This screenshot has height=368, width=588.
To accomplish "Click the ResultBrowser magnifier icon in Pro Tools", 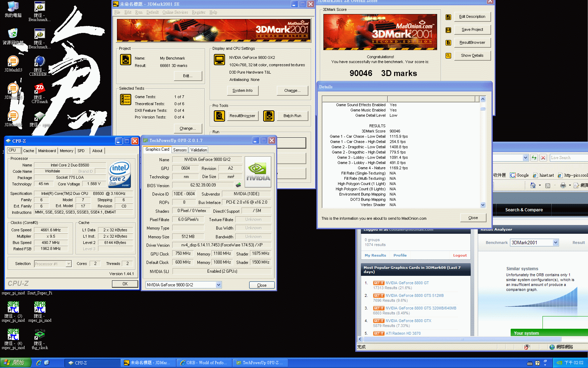I will click(219, 116).
